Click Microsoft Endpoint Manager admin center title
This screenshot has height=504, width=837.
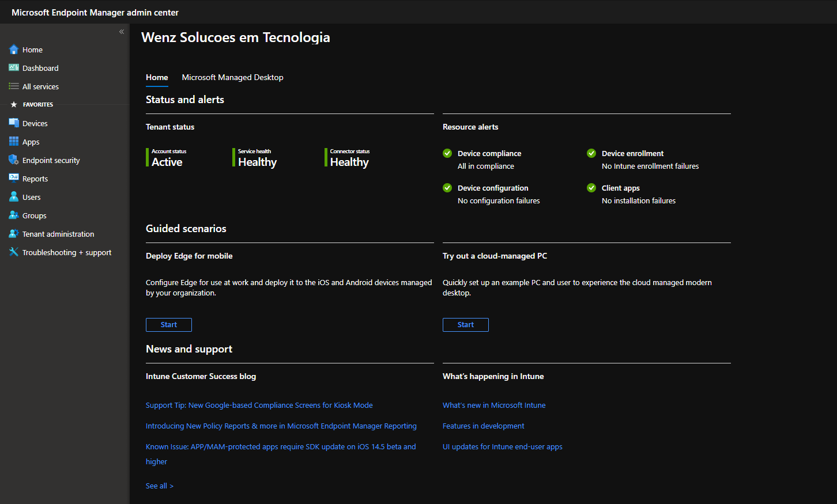point(95,12)
